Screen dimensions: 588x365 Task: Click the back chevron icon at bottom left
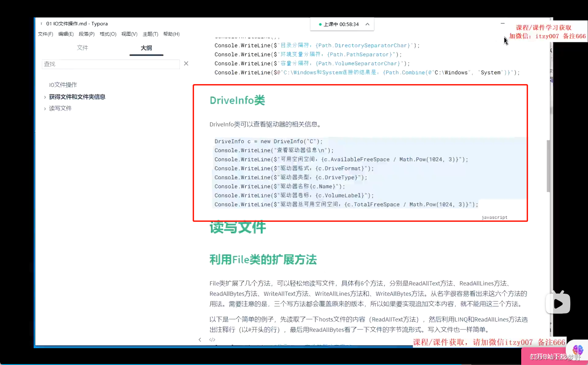pyautogui.click(x=200, y=339)
